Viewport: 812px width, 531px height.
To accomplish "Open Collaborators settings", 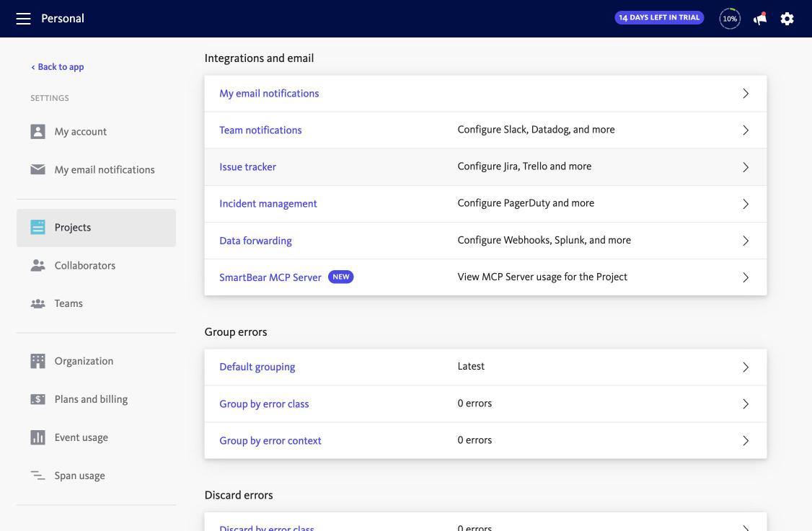I will [x=97, y=265].
